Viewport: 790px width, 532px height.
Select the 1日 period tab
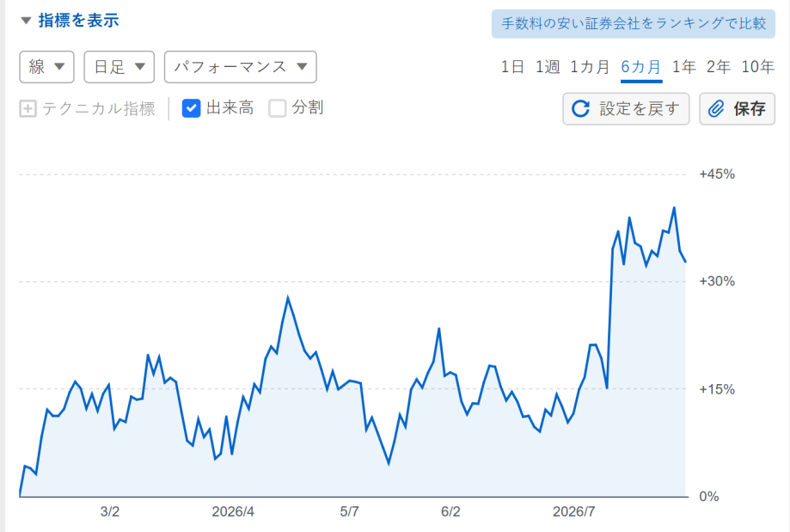pyautogui.click(x=512, y=66)
